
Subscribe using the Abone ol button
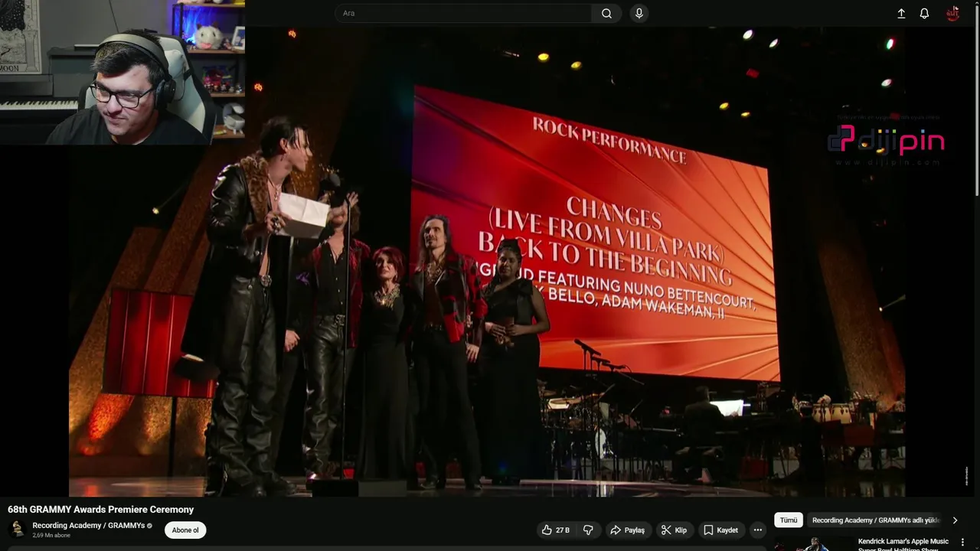click(185, 530)
